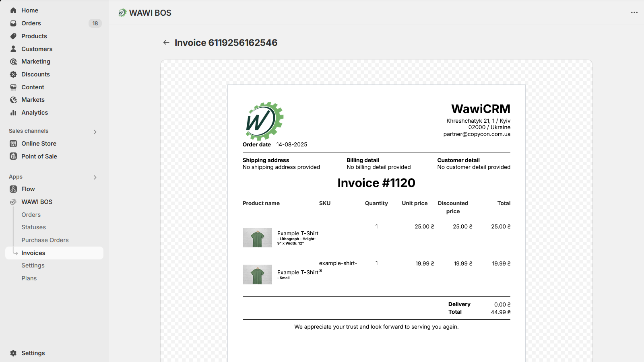The image size is (644, 362).
Task: Open Purchase Orders under WAWI BOS
Action: (45, 240)
